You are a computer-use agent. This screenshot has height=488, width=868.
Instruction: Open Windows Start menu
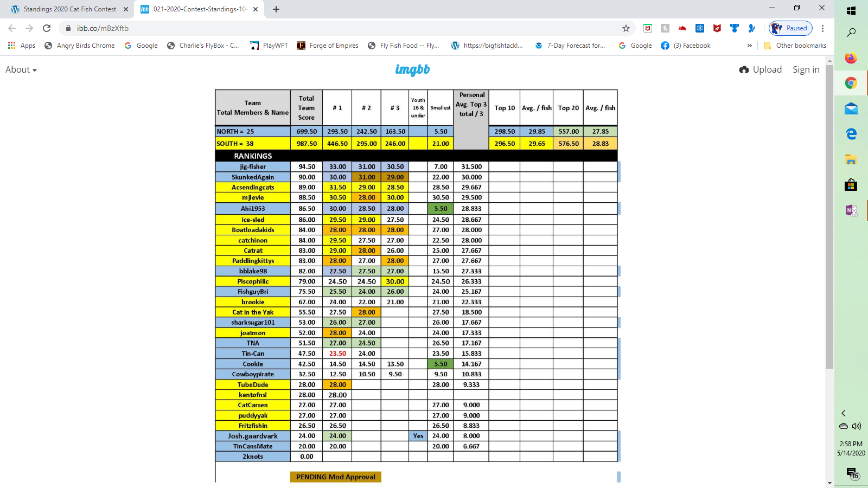click(x=851, y=11)
